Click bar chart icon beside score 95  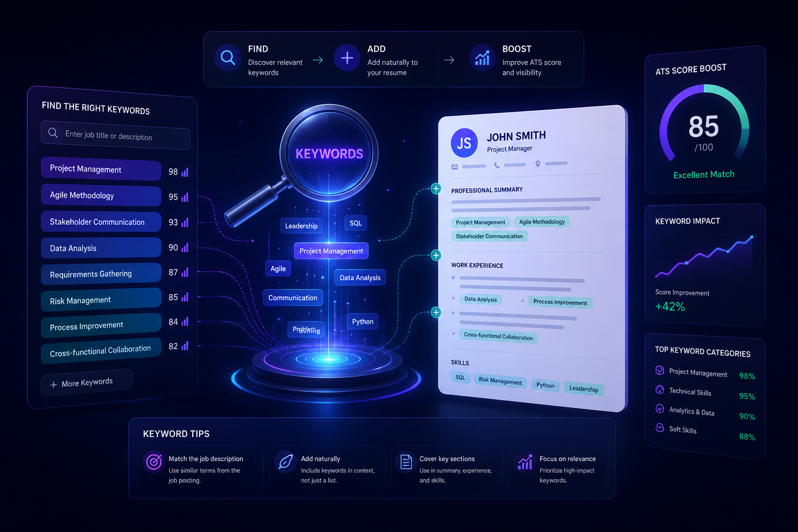click(x=185, y=197)
